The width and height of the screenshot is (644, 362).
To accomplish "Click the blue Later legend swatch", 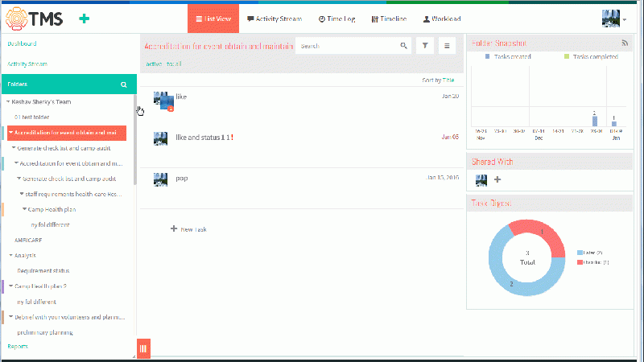I will [x=580, y=253].
